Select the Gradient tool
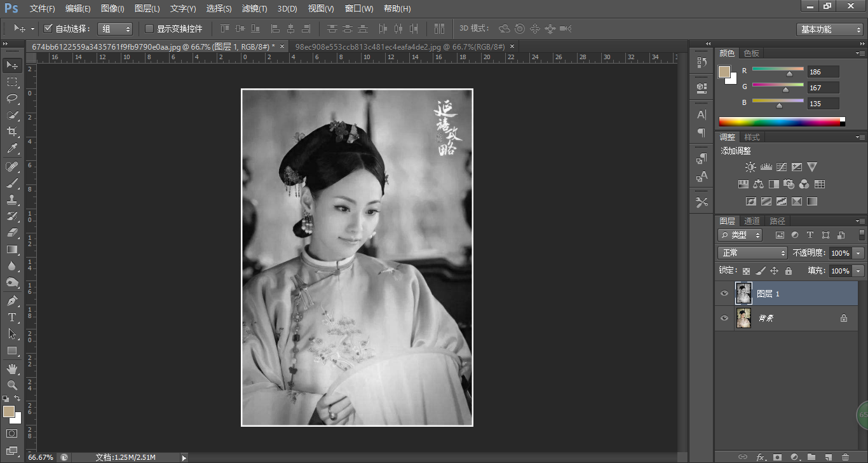The width and height of the screenshot is (868, 463). coord(12,249)
